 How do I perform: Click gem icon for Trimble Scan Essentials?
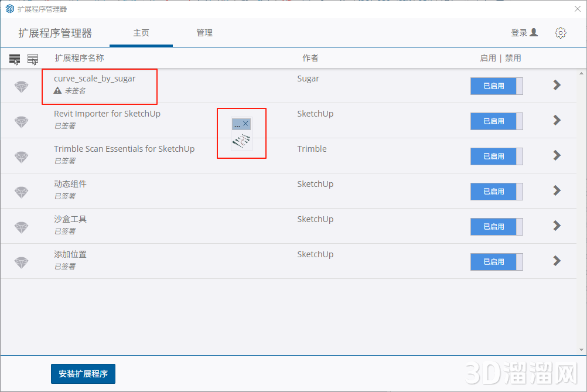click(x=21, y=157)
